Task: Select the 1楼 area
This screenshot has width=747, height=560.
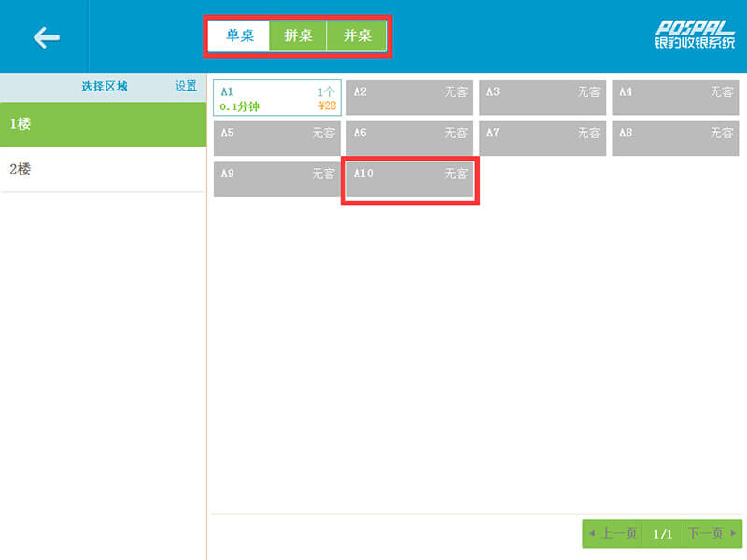Action: (103, 123)
